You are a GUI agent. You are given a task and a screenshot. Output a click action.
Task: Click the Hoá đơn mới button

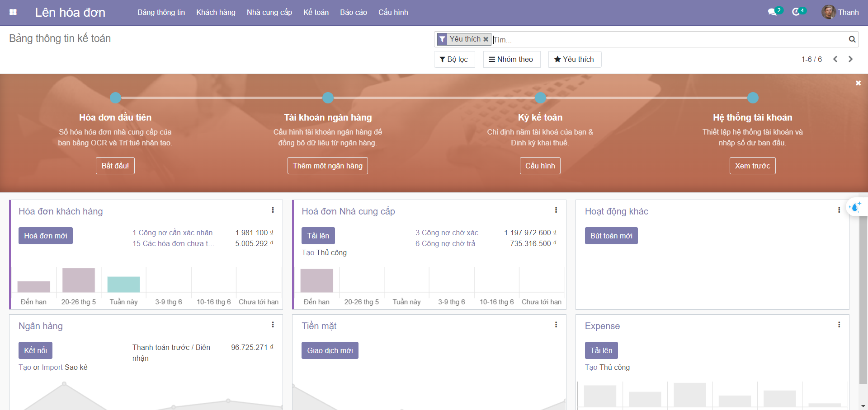[x=45, y=236]
